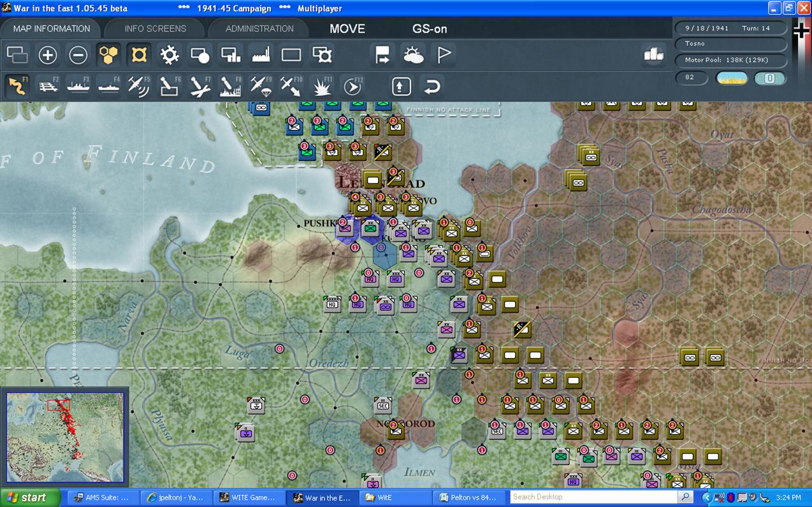
Task: Switch to the MAP INFORMATION tab
Action: [51, 29]
